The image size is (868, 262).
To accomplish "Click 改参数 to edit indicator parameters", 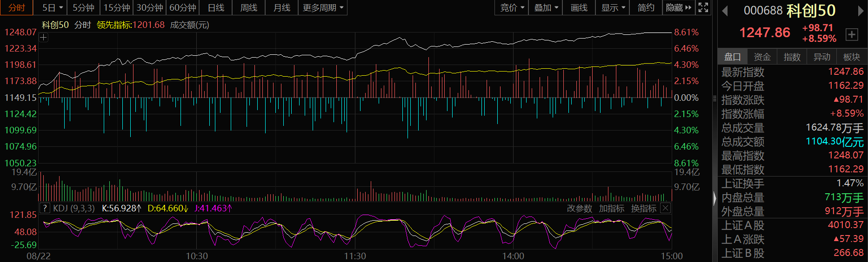I will (579, 209).
